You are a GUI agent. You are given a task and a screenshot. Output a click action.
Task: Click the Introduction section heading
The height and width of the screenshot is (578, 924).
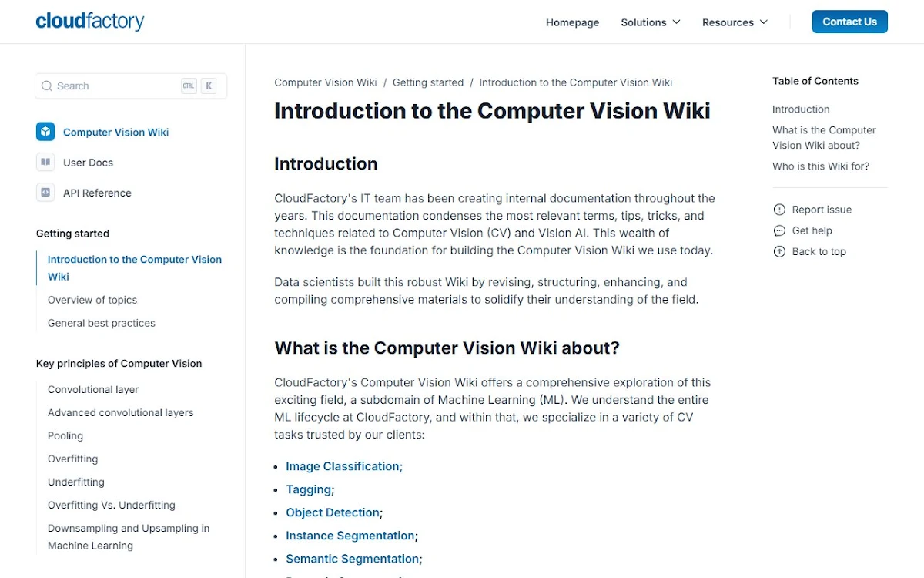click(326, 164)
